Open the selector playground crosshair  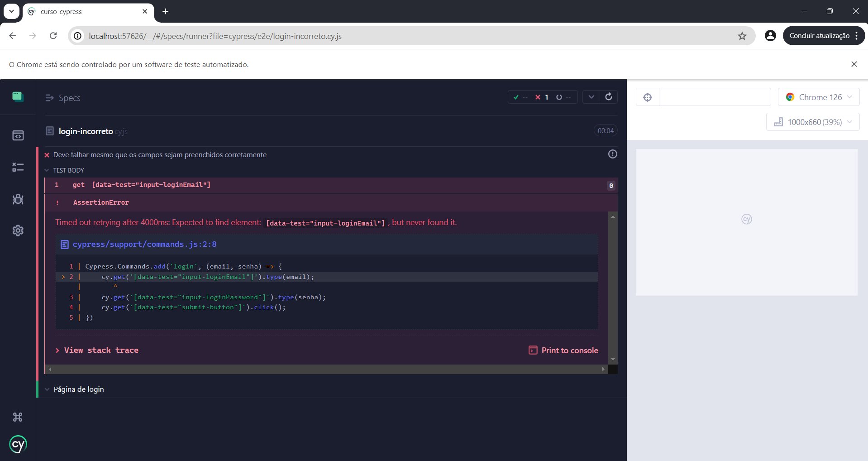coord(648,97)
